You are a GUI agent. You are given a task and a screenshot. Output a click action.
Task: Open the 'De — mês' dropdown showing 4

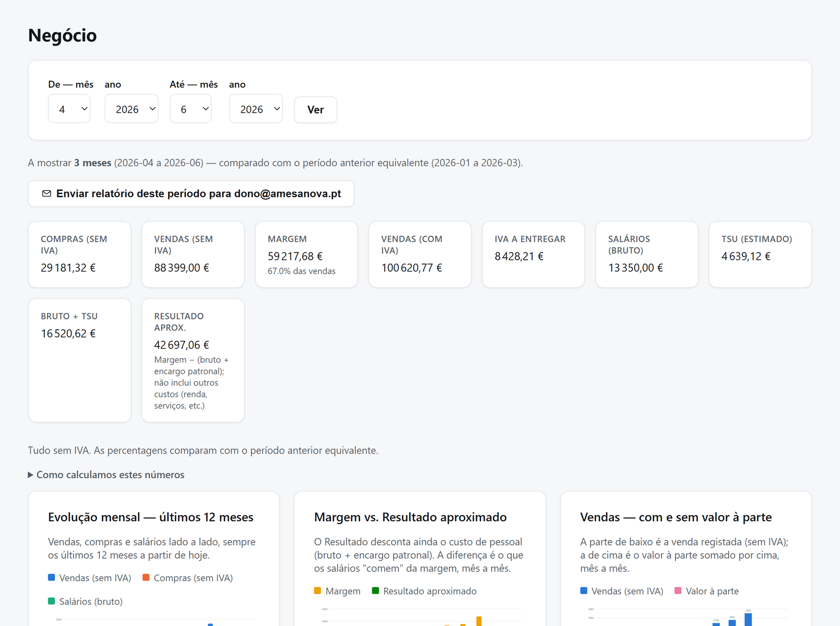point(69,109)
